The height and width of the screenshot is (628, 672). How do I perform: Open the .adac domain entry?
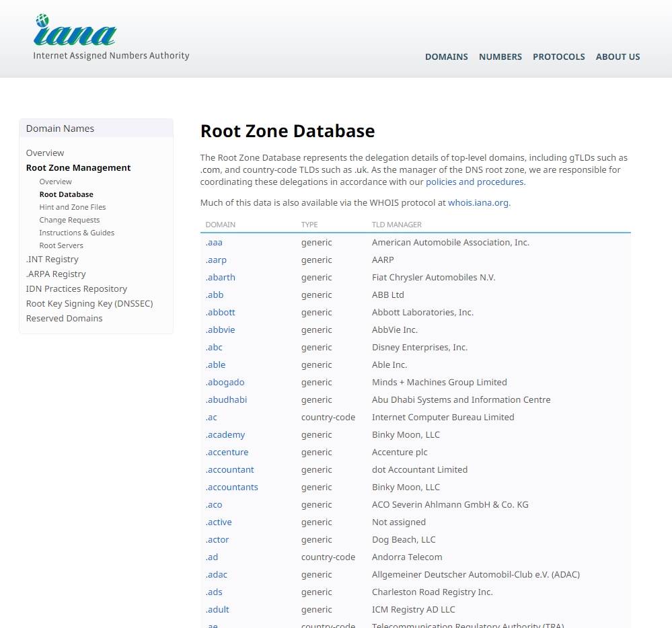click(217, 575)
